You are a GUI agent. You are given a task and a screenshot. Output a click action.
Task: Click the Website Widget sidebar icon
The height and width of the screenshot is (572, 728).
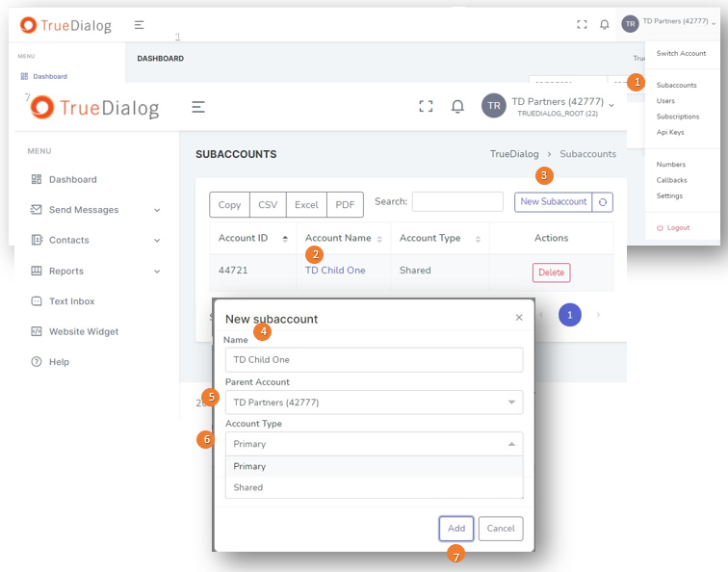click(37, 331)
